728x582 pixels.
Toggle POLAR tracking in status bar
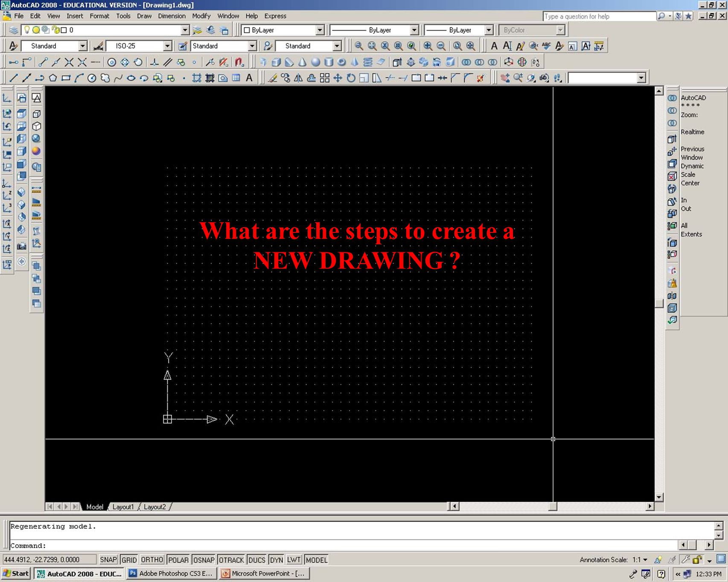pyautogui.click(x=178, y=560)
